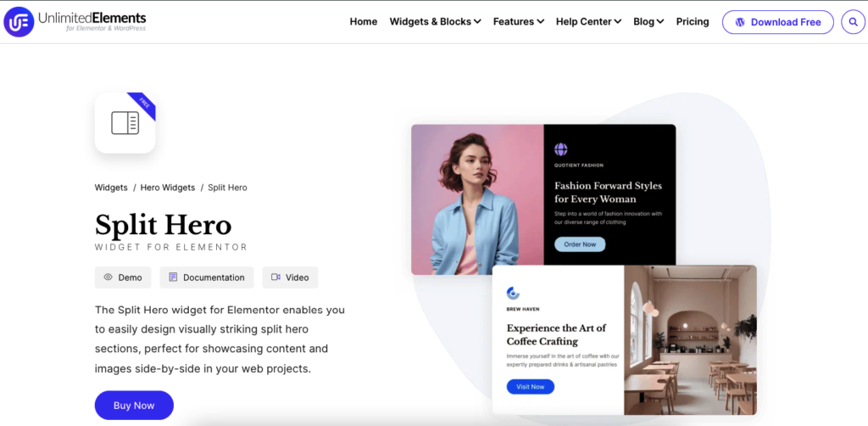Viewport: 868px width, 426px height.
Task: Click the BREW HAVEN label
Action: (x=522, y=309)
